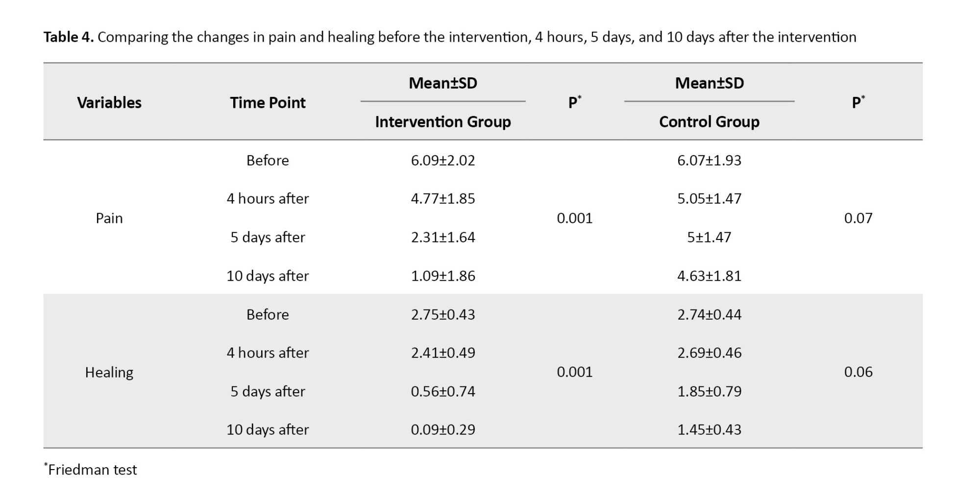
Task: Select the 2.31±1.64 cell
Action: (443, 237)
